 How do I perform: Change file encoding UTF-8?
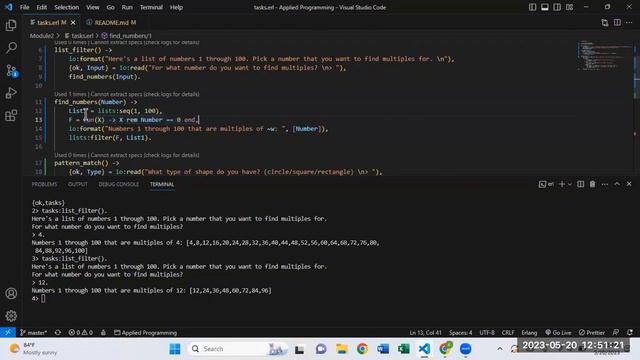[487, 333]
